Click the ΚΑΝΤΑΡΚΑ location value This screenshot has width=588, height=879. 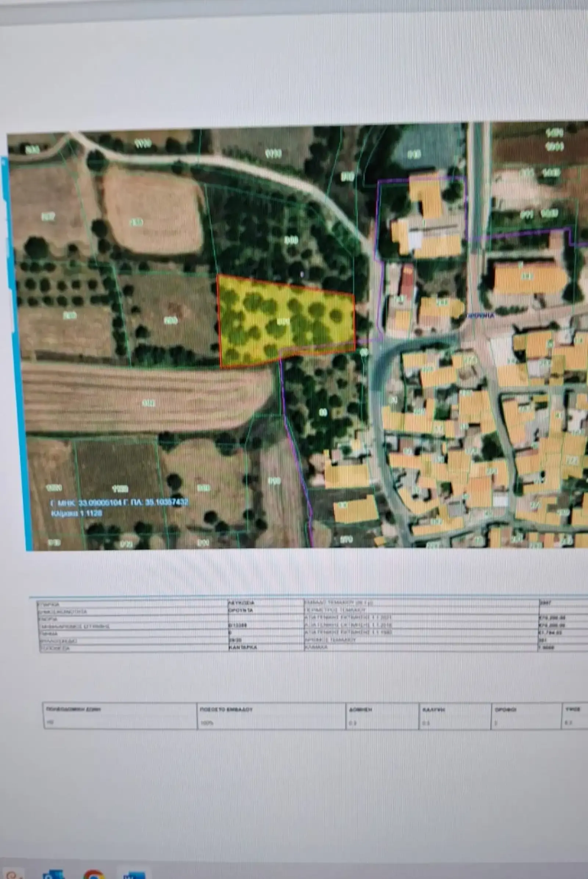click(243, 647)
